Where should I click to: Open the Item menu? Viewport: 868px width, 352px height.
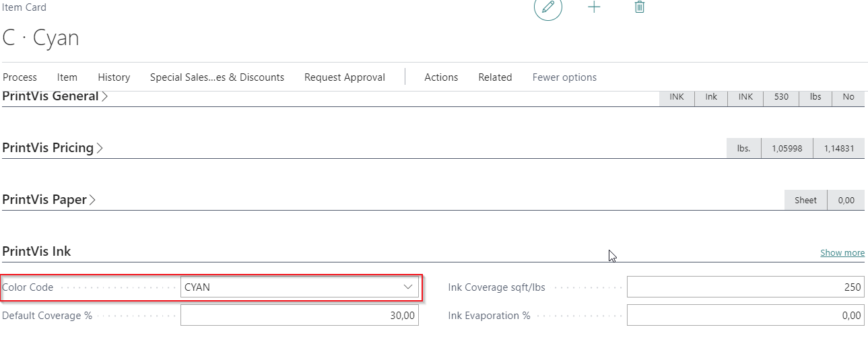67,77
